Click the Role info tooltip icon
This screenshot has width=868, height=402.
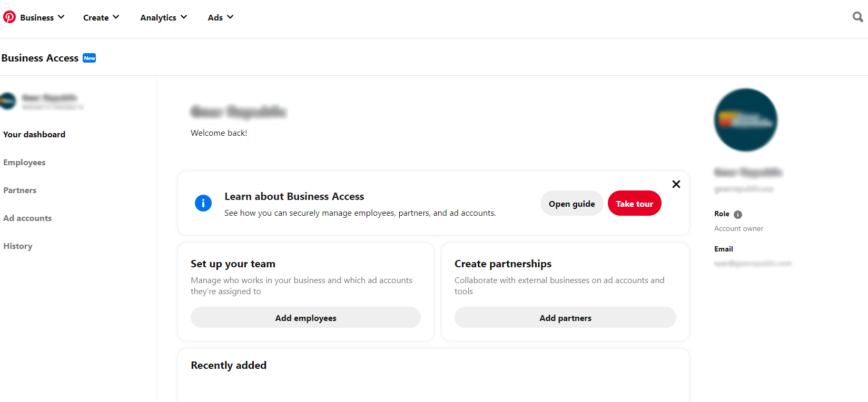[738, 215]
